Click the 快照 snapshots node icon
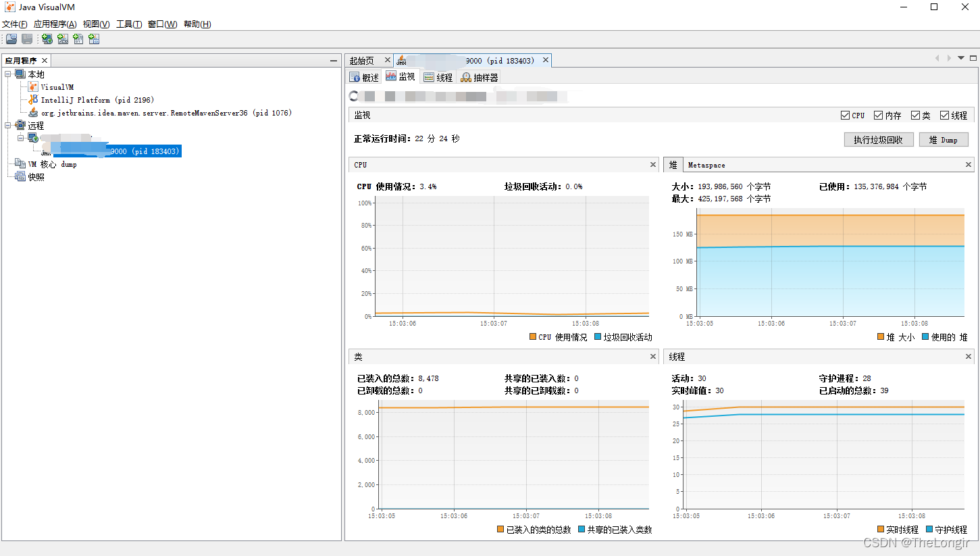The height and width of the screenshot is (556, 980). pyautogui.click(x=20, y=177)
